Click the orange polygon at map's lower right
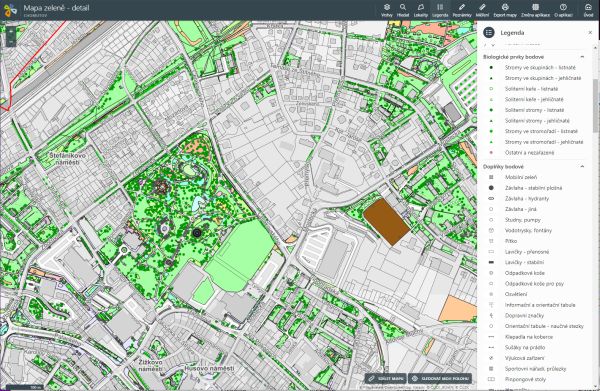Screen dimensions: 600x391 (457, 309)
